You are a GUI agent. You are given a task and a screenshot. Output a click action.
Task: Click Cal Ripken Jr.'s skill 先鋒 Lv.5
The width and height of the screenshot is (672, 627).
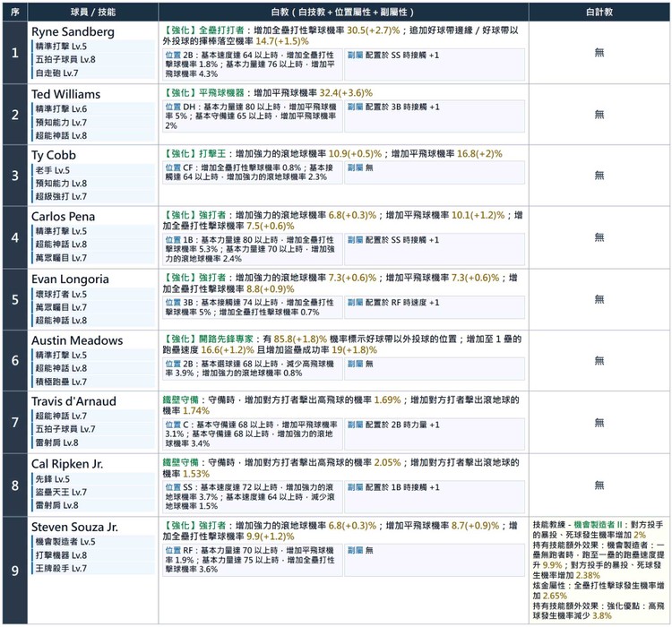[x=93, y=479]
